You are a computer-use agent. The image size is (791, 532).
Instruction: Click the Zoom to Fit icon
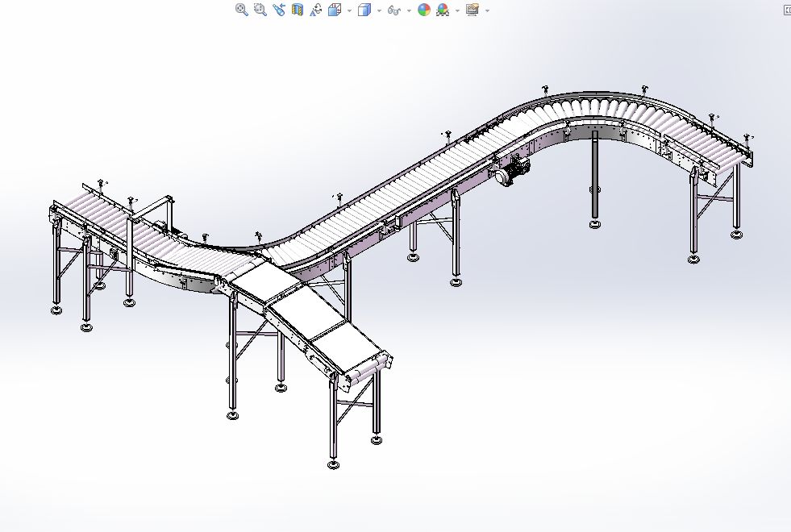coord(241,10)
